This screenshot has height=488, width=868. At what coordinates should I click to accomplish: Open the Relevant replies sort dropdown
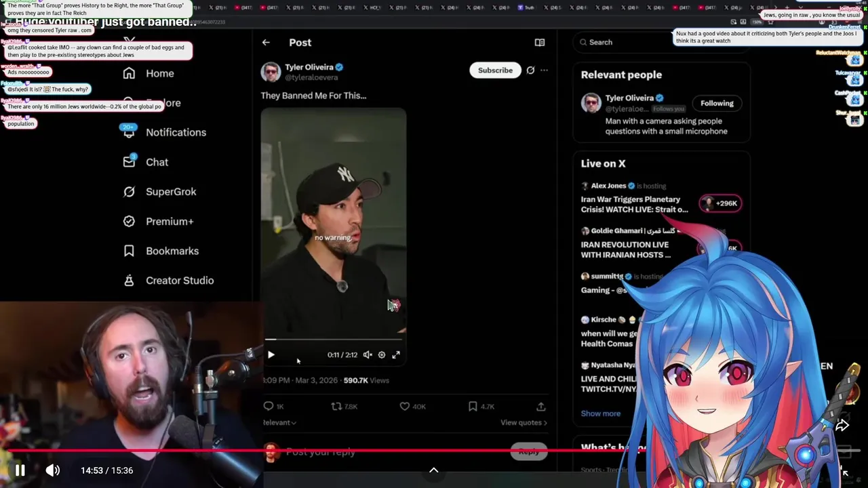pos(279,422)
